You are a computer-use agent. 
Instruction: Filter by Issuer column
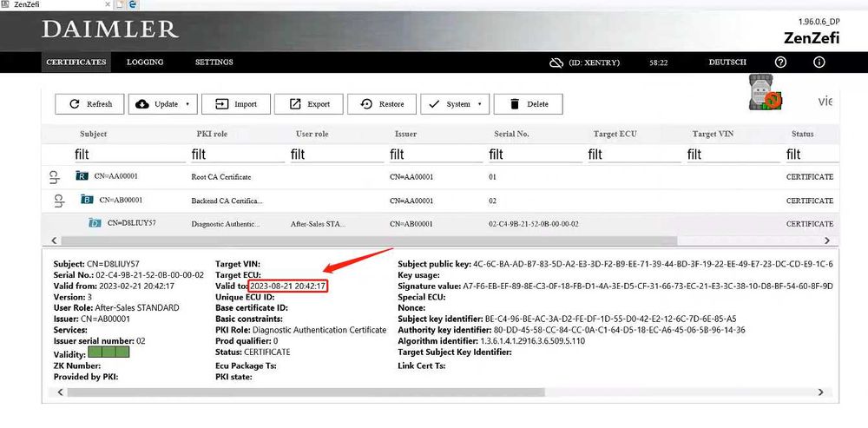point(437,155)
